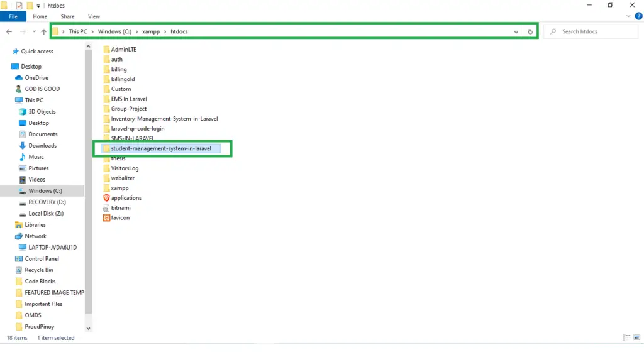Image resolution: width=644 pixels, height=362 pixels.
Task: Open the File menu
Action: click(13, 16)
